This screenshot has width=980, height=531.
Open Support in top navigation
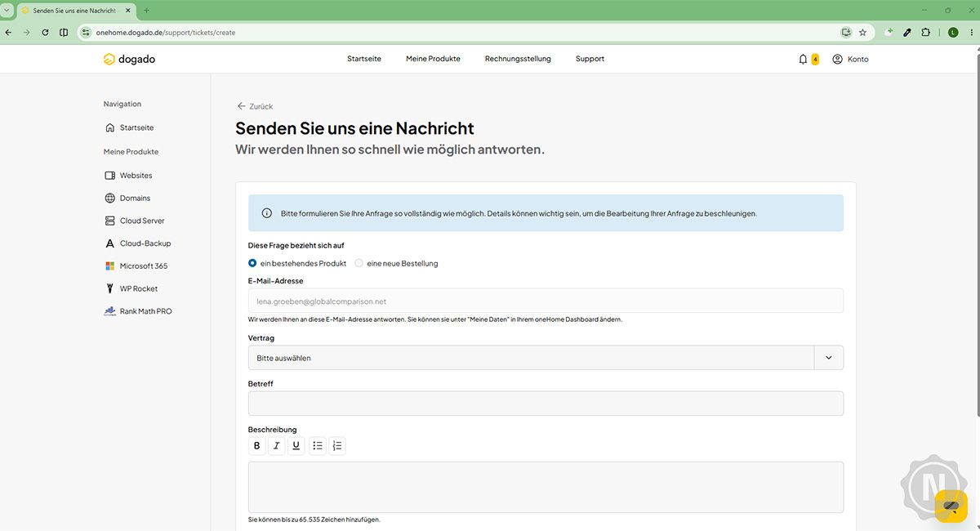pyautogui.click(x=590, y=59)
